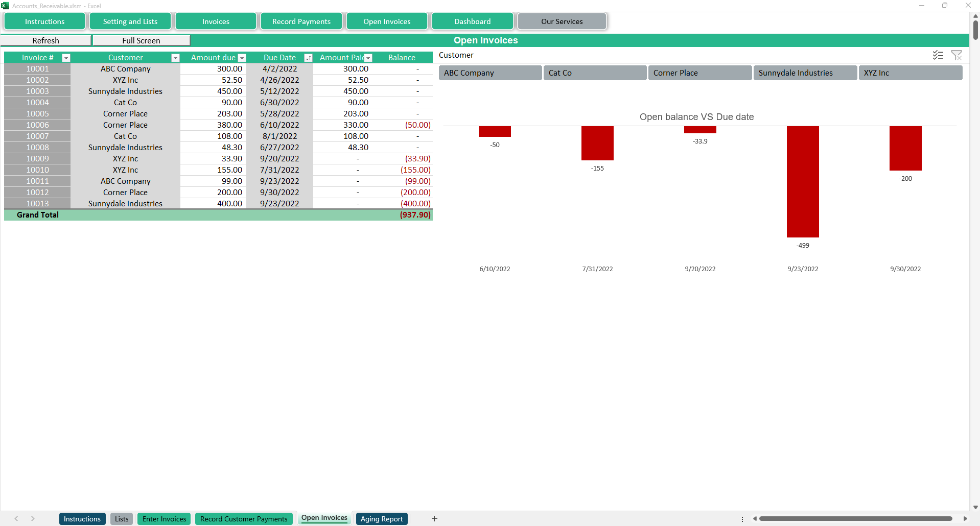Toggle ABC Company in Customer slicer
The width and height of the screenshot is (980, 526).
(x=490, y=73)
